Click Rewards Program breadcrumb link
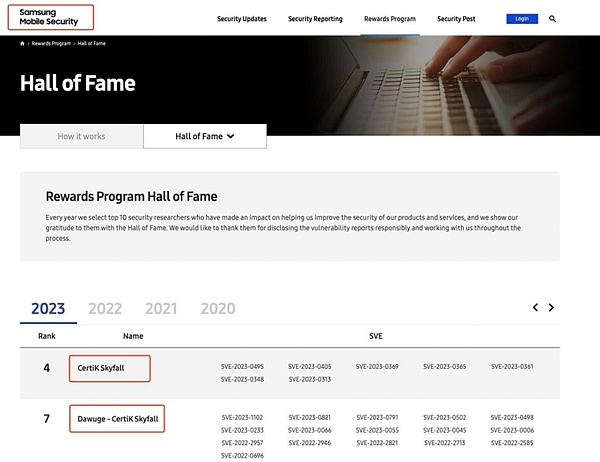 [x=50, y=45]
